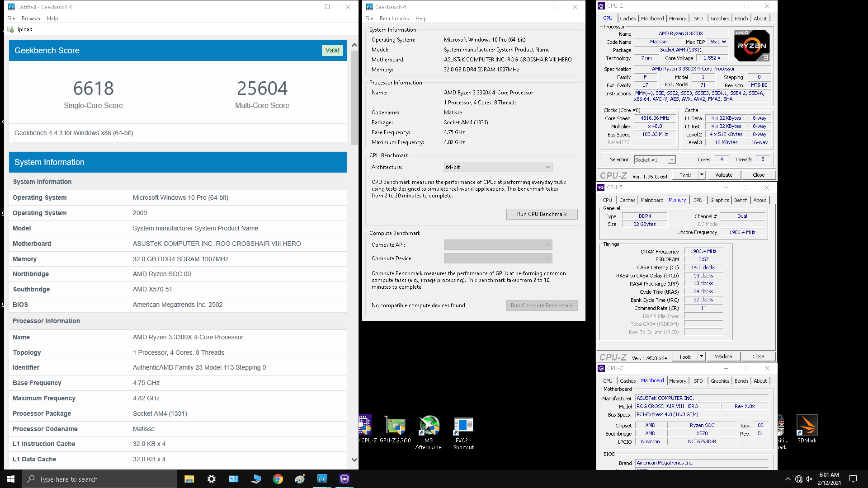868x488 pixels.
Task: Expand Tools arrow in CPU-Z CPU window
Action: (702, 175)
